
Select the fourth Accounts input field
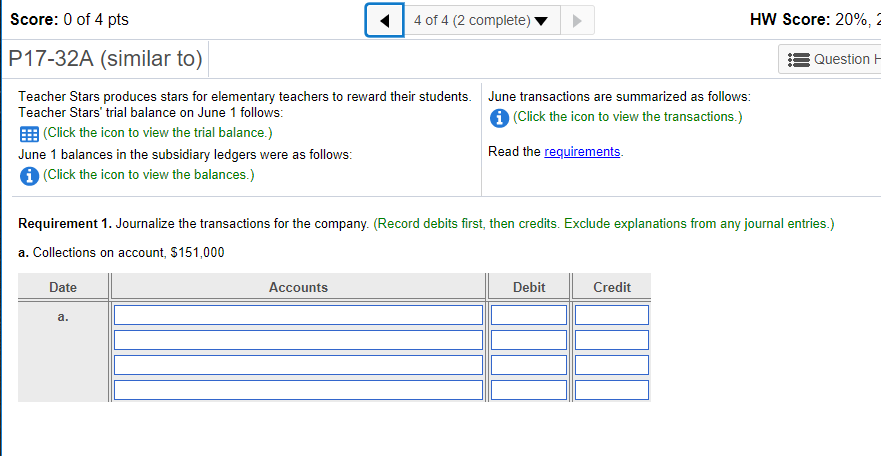298,390
